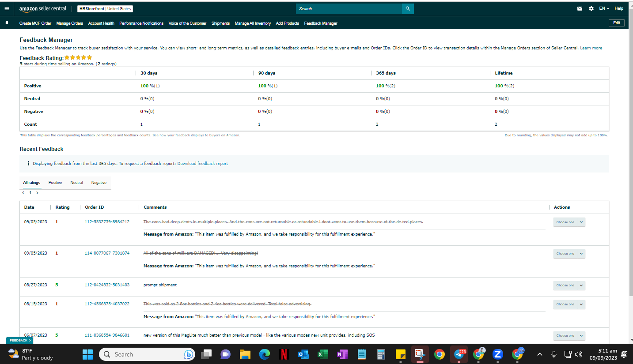The width and height of the screenshot is (633, 364).
Task: Open Notepad from the taskbar
Action: pyautogui.click(x=362, y=354)
